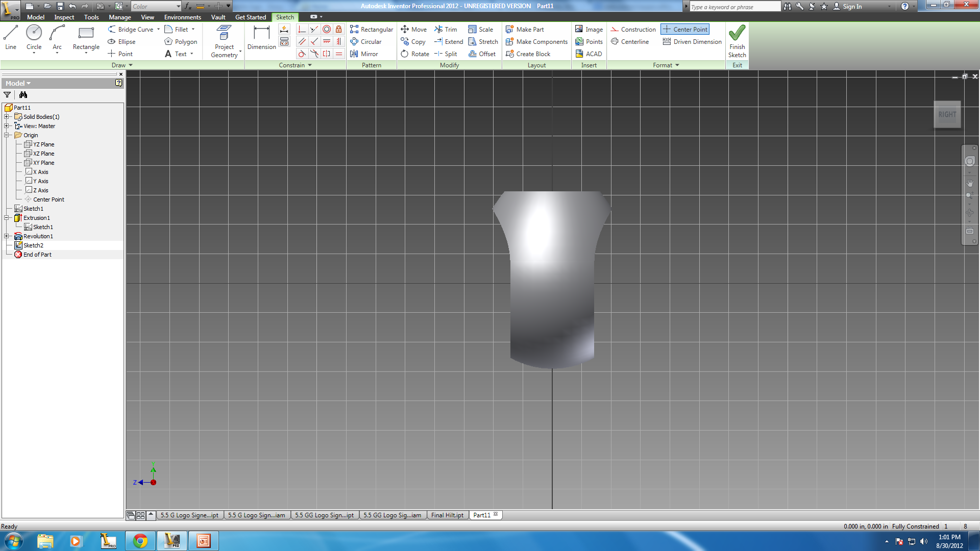Choose the Dimension tool
This screenshot has width=980, height=551.
click(x=261, y=38)
